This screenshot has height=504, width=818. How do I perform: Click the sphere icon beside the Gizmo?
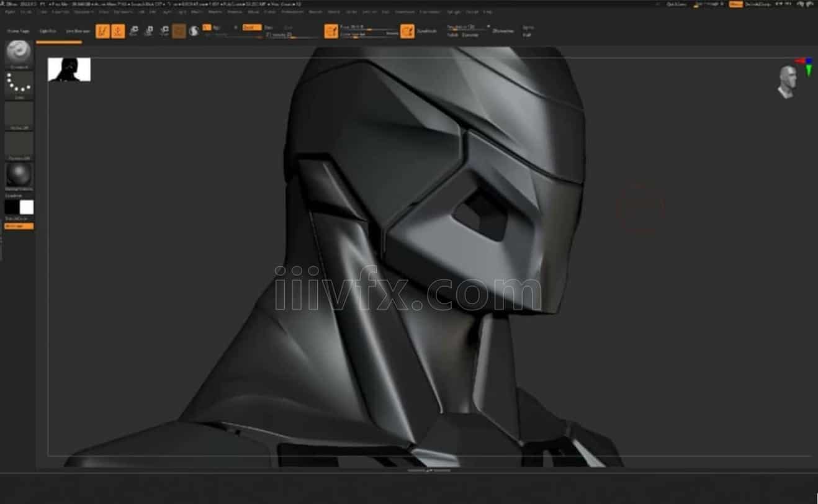coord(194,30)
